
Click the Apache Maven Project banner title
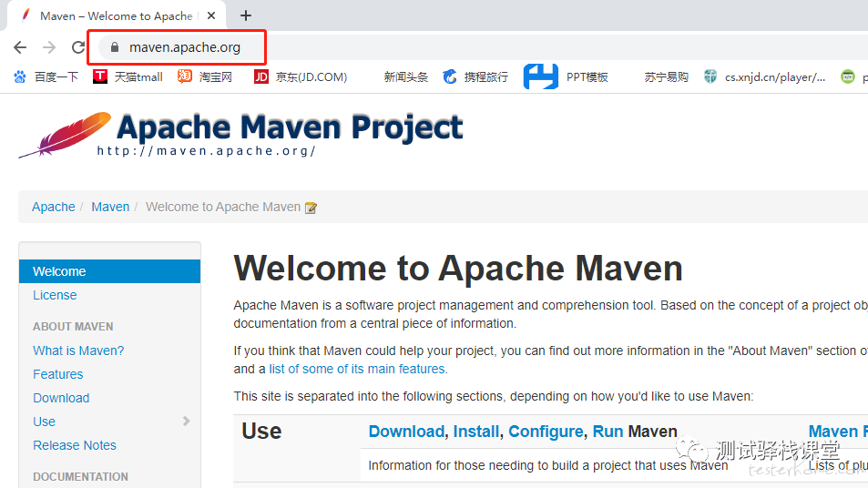click(x=290, y=127)
